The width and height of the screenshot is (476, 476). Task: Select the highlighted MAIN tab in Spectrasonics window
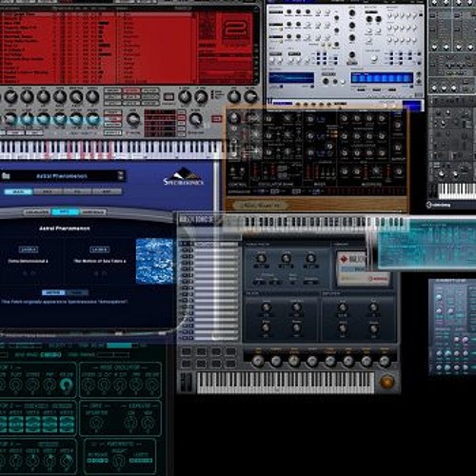(18, 191)
